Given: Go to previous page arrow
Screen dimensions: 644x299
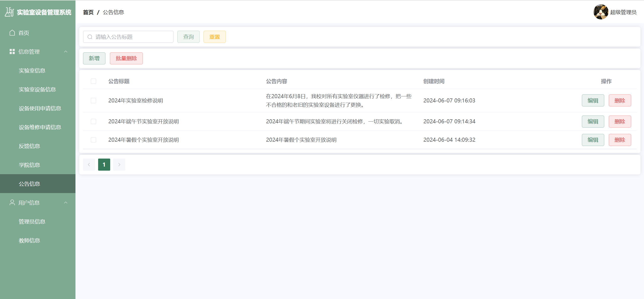Looking at the screenshot, I should 89,165.
